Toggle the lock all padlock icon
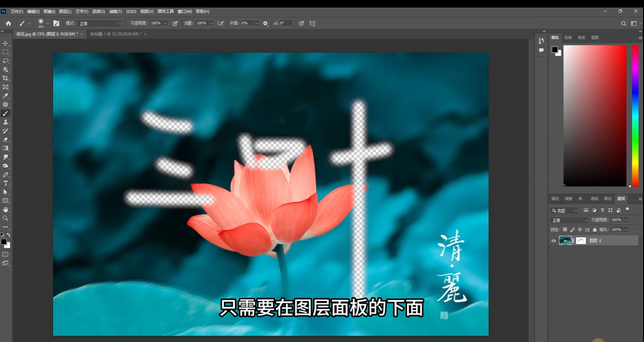 click(594, 230)
